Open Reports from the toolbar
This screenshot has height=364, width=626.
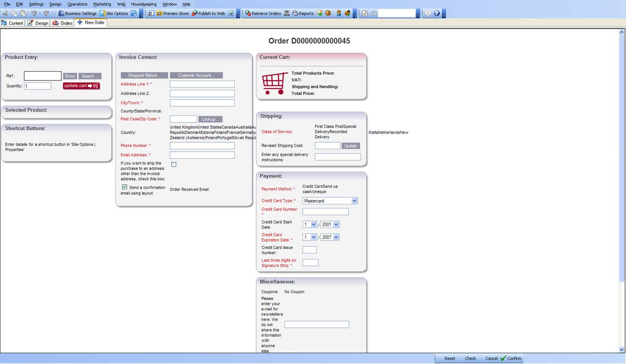tap(303, 13)
